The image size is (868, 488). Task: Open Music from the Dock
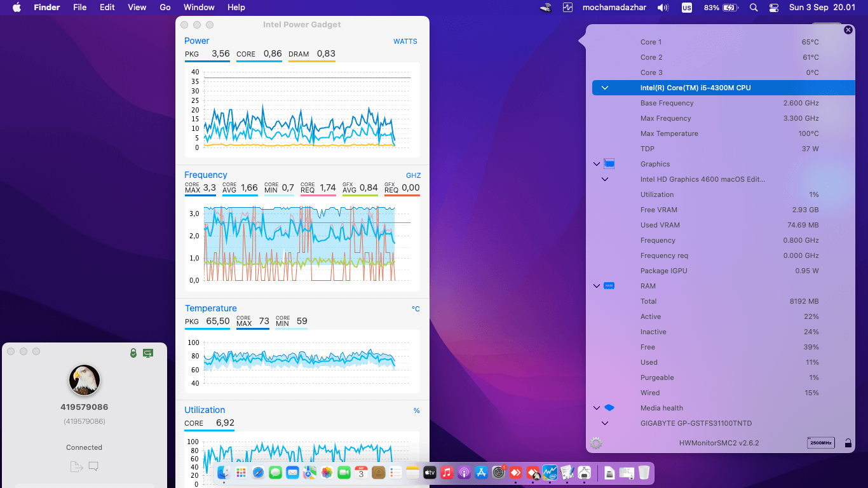tap(447, 473)
